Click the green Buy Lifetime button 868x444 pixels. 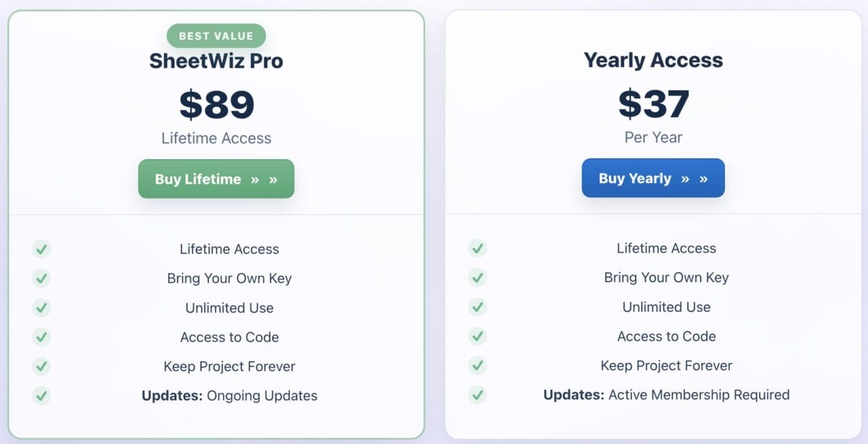click(216, 179)
